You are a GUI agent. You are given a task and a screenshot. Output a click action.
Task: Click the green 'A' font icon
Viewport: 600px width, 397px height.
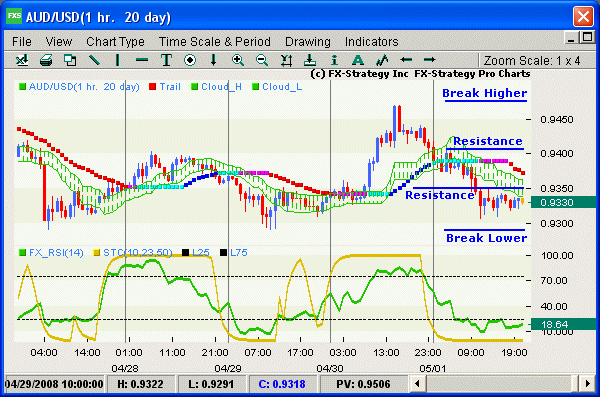[x=358, y=60]
